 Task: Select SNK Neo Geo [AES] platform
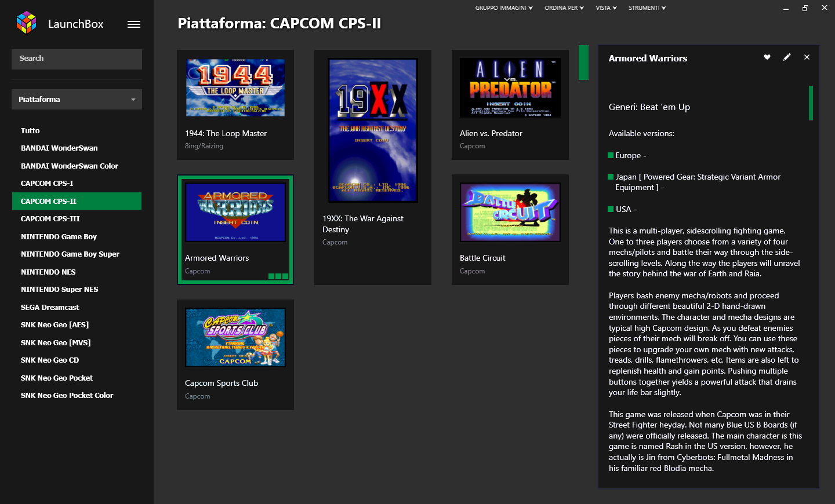(77, 325)
